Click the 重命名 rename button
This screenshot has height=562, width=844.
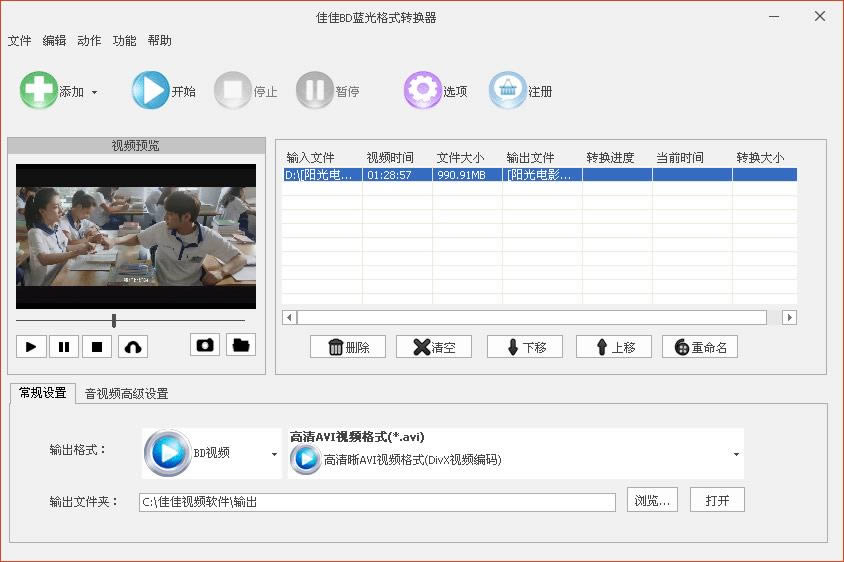click(700, 347)
